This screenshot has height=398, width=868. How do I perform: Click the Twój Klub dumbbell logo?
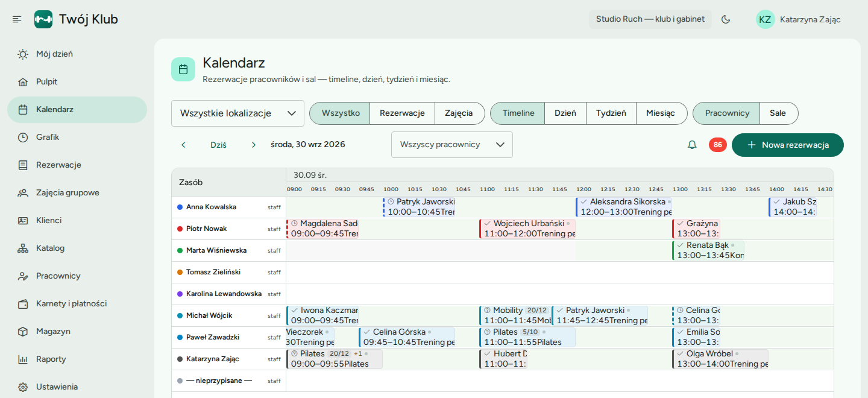[43, 19]
